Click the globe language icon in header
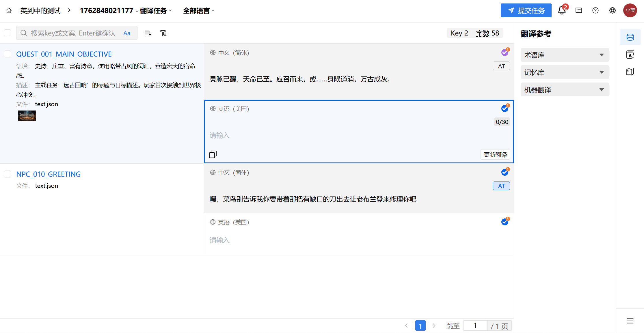 (612, 11)
